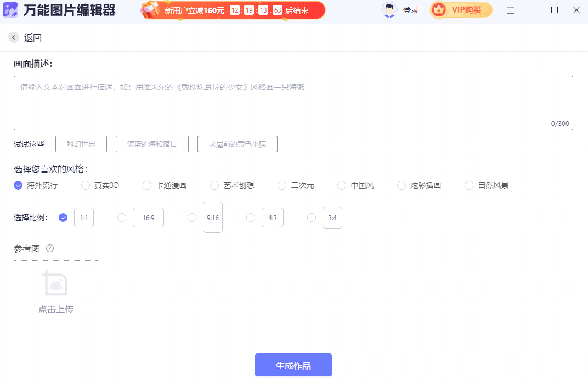The image size is (588, 388).
Task: Click the question mark icon next to 参考图
Action: pos(50,248)
